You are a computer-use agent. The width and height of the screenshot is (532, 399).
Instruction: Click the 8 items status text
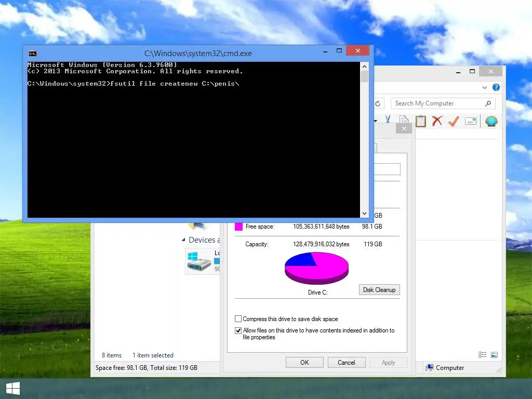pos(112,355)
